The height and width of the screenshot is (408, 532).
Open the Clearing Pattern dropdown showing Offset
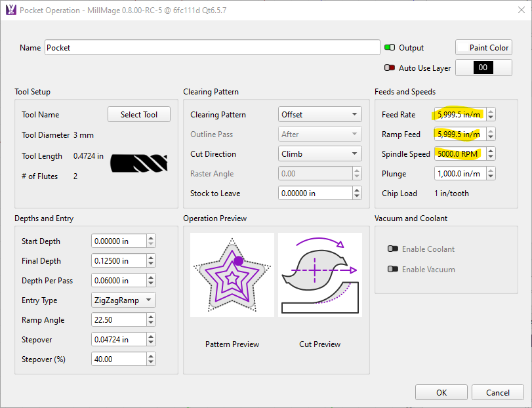pyautogui.click(x=319, y=113)
